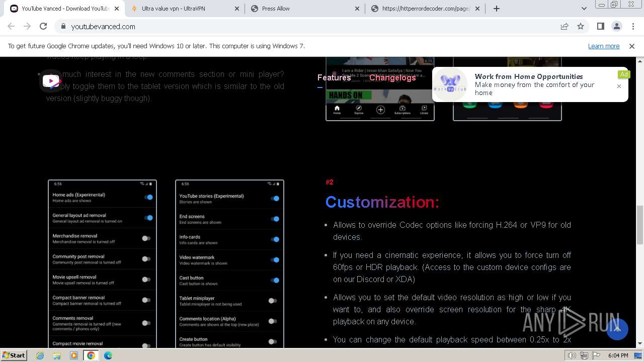Open the media player taskbar icon
644x362 pixels.
[74, 355]
